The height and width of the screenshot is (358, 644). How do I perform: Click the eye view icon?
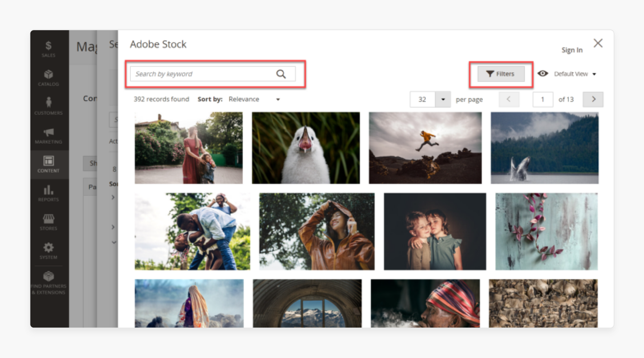[x=543, y=74]
